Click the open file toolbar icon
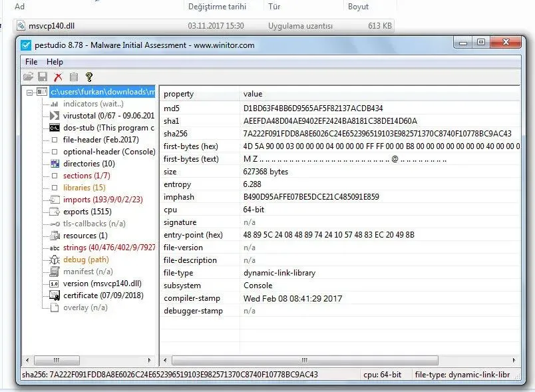Viewport: 535px width, 392px height. click(x=28, y=77)
